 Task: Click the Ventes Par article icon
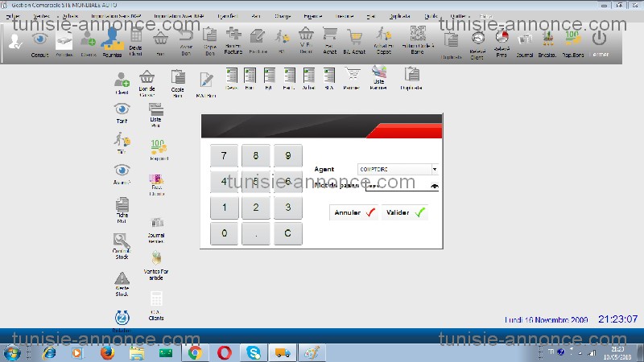coord(156,265)
